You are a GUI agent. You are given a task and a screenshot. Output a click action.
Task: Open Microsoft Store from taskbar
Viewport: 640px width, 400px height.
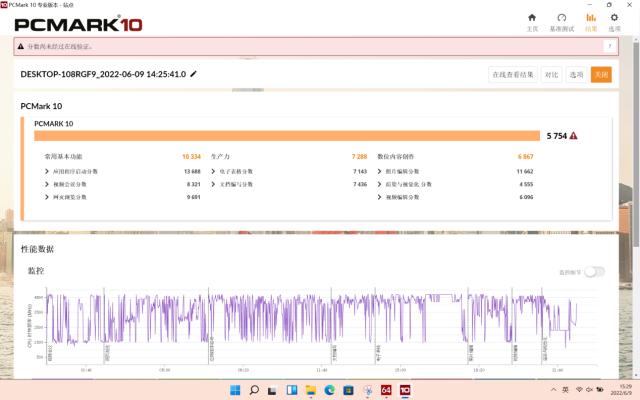pos(348,390)
